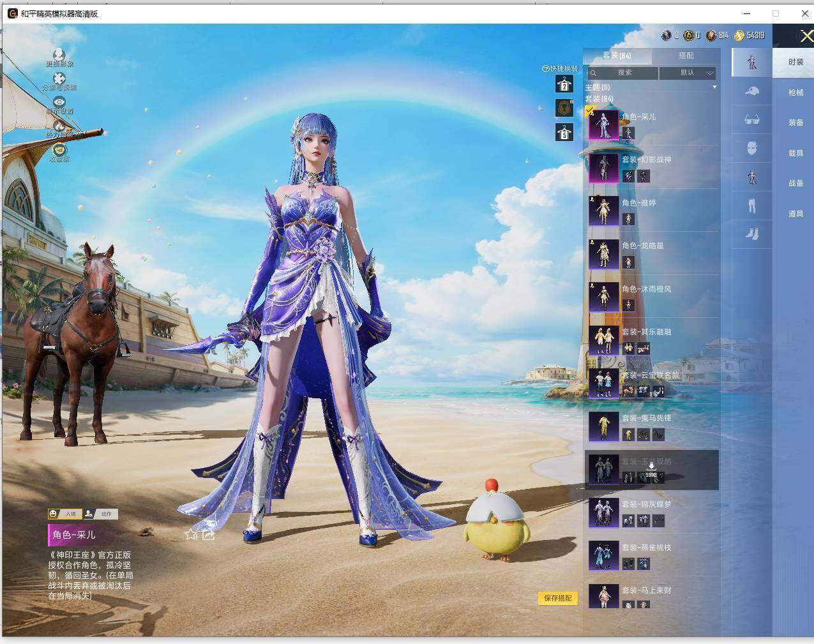Viewport: 814px width, 644px height.
Task: Expand the 主题(11) section arrow
Action: tap(714, 87)
